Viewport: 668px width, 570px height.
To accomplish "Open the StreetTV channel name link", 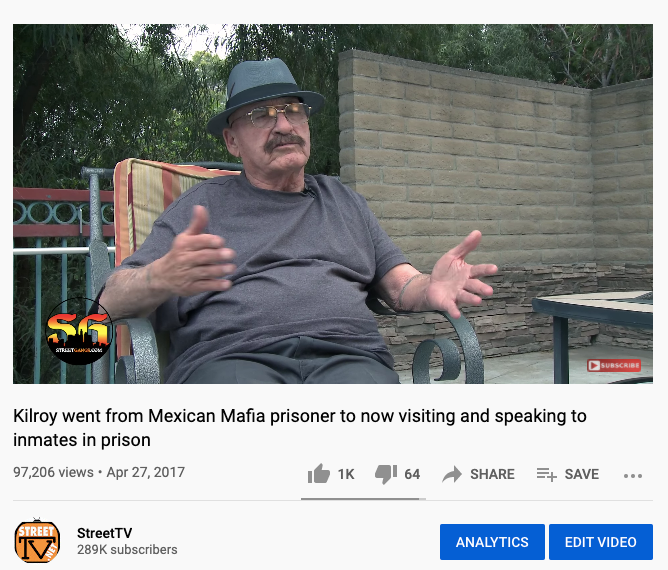I will [x=104, y=533].
